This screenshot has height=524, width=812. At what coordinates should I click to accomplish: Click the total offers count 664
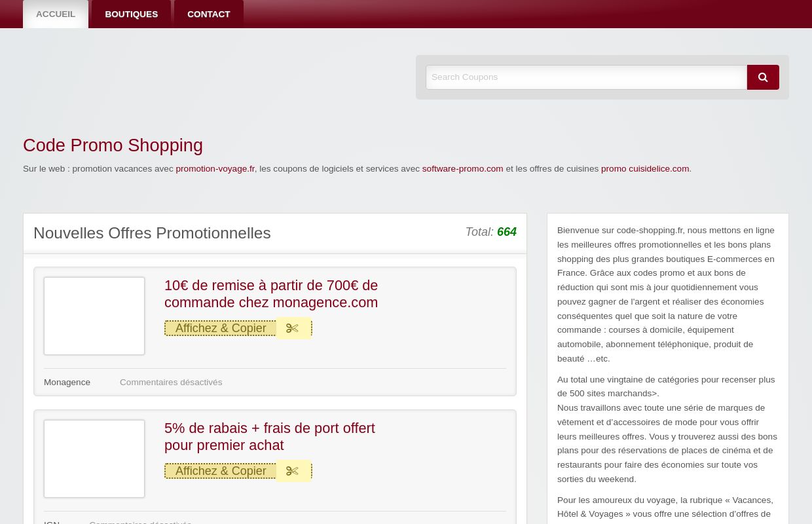click(506, 232)
